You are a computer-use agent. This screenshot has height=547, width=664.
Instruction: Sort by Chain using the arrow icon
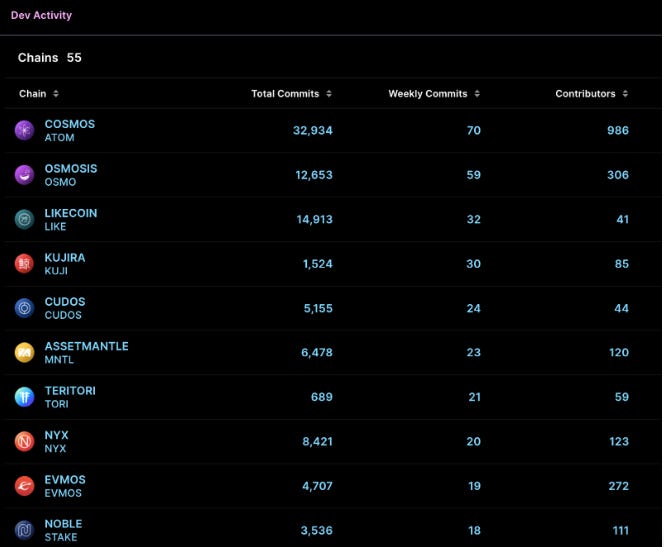point(56,94)
